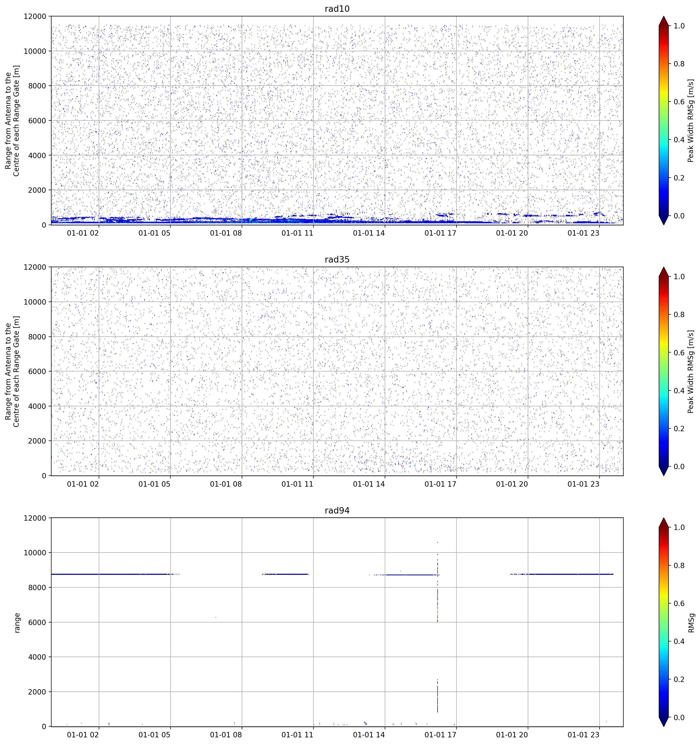Viewport: 700px width, 744px height.
Task: Click the 0.0 tick on rad10 colorbar
Action: point(679,216)
